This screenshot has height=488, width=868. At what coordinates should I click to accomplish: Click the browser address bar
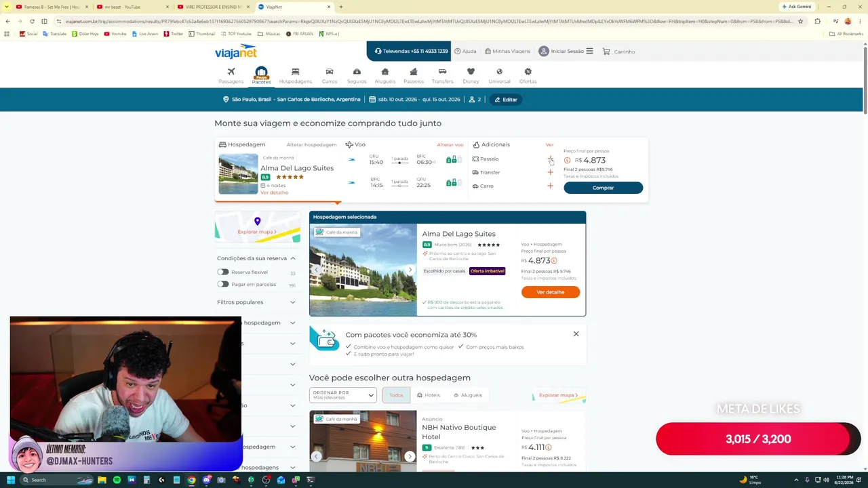pyautogui.click(x=427, y=21)
